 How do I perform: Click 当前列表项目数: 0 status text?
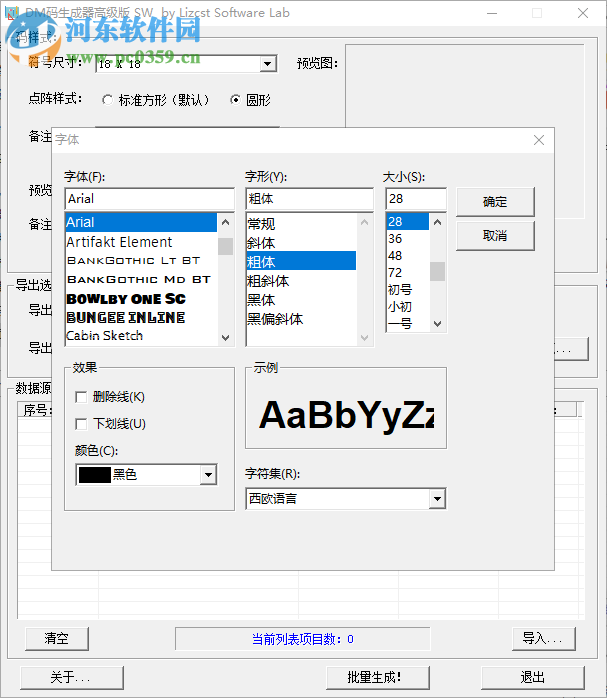[x=303, y=639]
